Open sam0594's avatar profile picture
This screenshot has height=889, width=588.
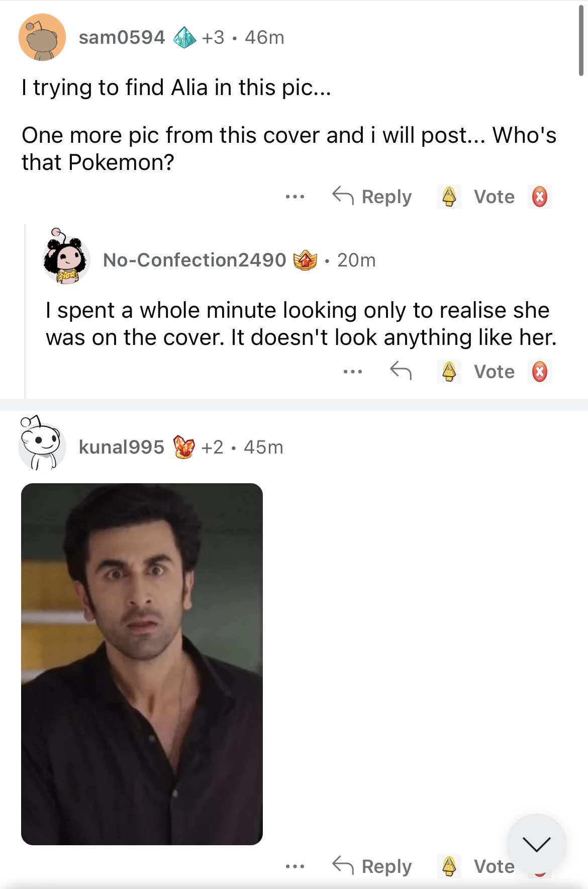click(42, 38)
